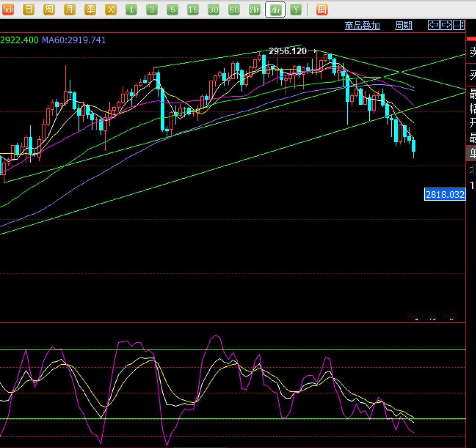This screenshot has height=448, width=476.
Task: Click the panel layout icon beside arrows
Action: (x=459, y=25)
